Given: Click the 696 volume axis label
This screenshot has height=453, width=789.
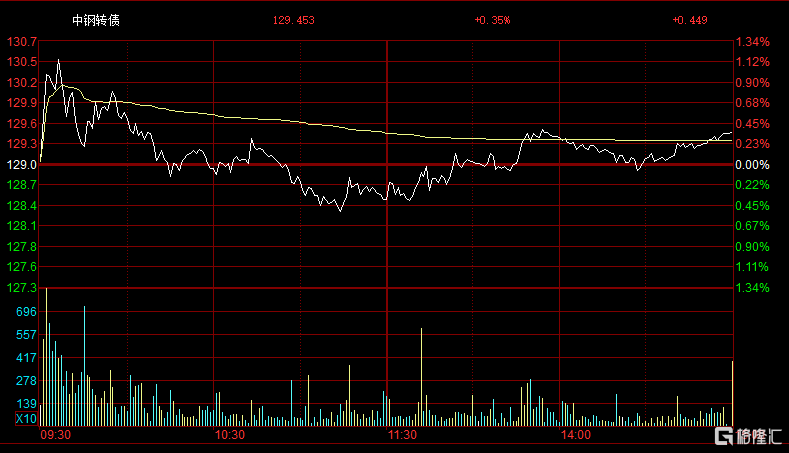Looking at the screenshot, I should pos(26,312).
